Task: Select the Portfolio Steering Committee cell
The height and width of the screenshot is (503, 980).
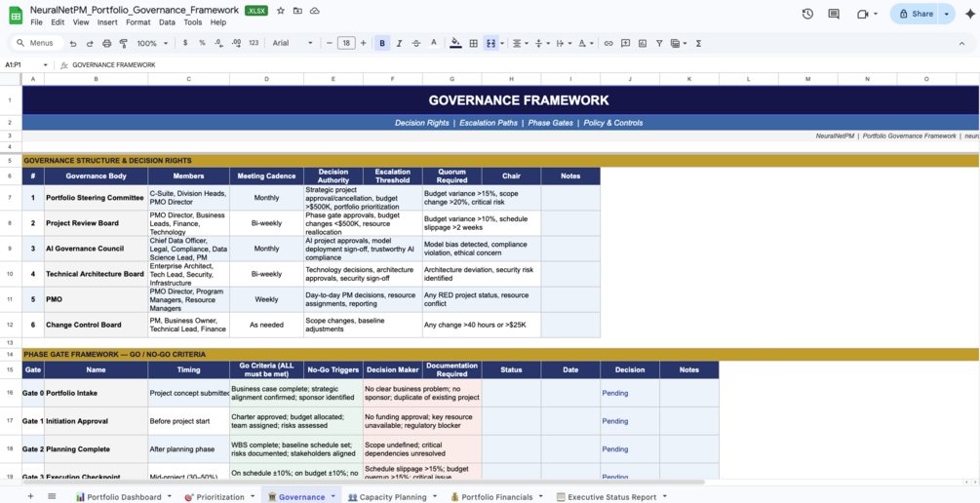Action: (96, 197)
